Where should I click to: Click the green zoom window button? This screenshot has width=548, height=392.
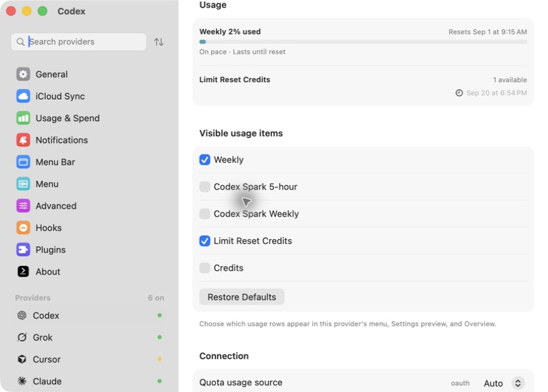click(x=42, y=11)
